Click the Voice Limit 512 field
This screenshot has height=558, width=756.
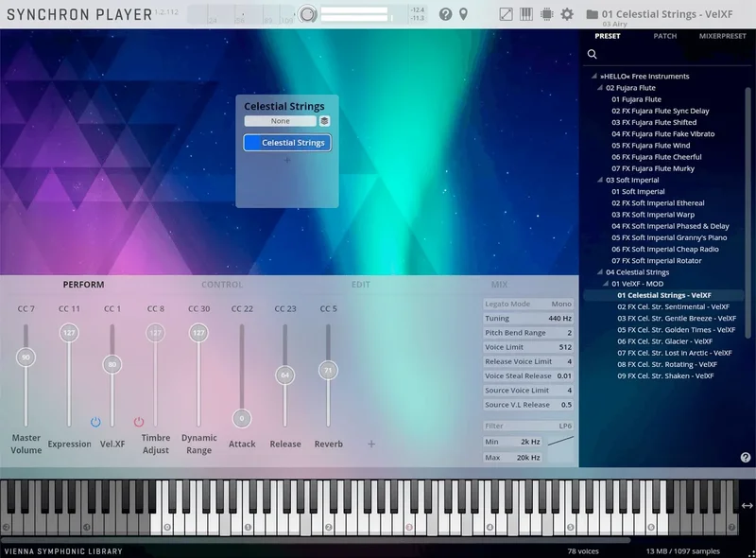pos(528,347)
